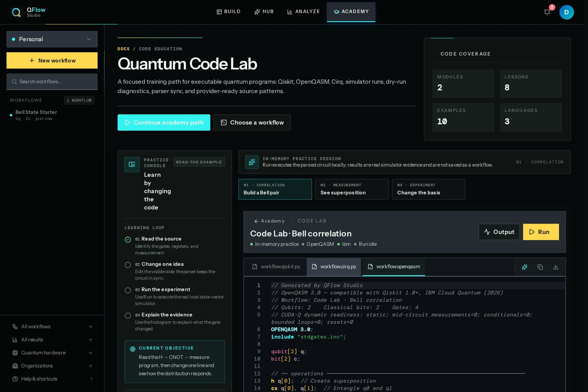
Task: Click the All workflows sidebar icon
Action: point(15,327)
